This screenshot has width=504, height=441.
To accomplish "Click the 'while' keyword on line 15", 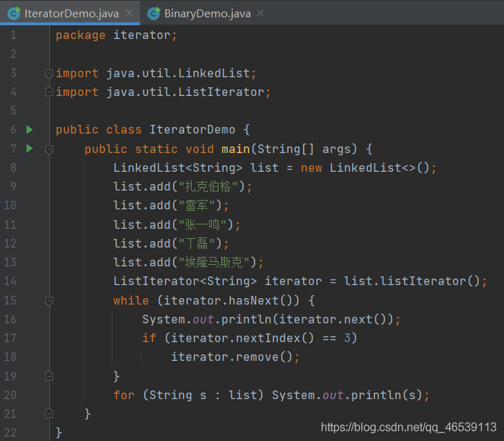I will 131,300.
